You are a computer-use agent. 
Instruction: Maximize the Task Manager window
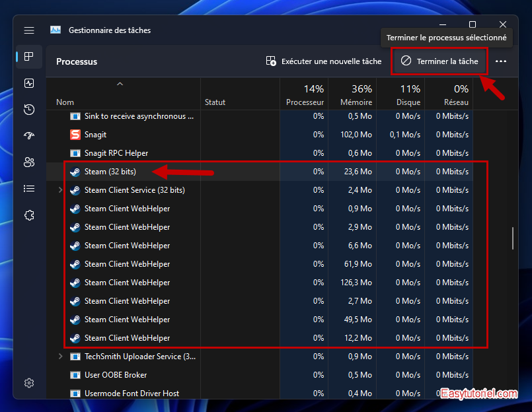tap(473, 24)
